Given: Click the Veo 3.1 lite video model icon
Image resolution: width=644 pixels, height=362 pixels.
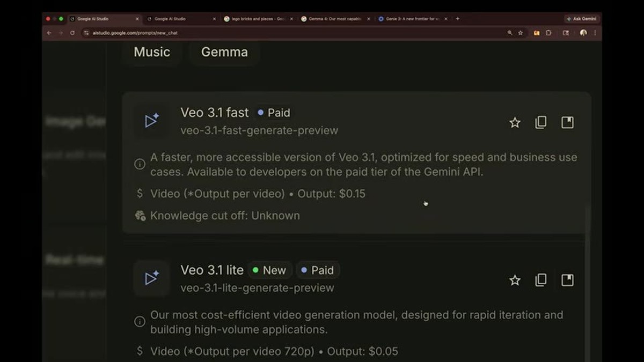Looking at the screenshot, I should pyautogui.click(x=151, y=278).
